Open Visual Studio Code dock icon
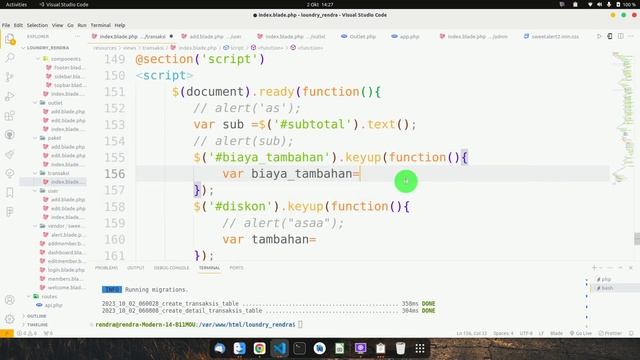This screenshot has width=640, height=360. coord(280,348)
